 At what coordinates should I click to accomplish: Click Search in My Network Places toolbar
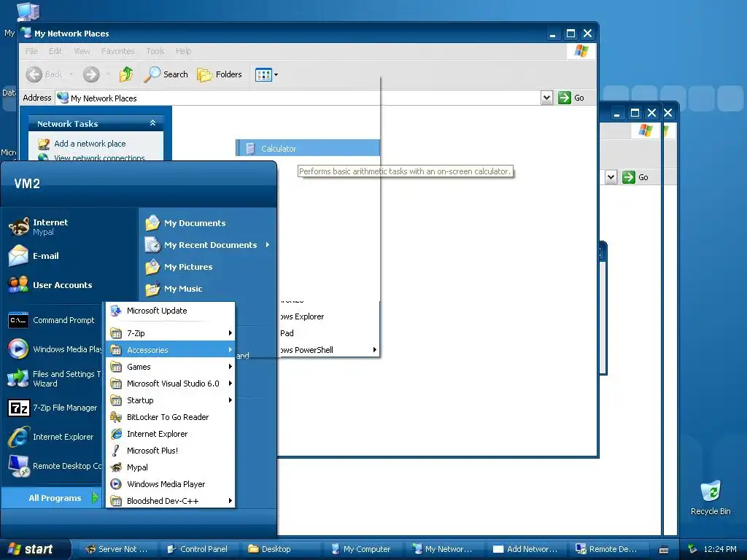click(x=166, y=74)
